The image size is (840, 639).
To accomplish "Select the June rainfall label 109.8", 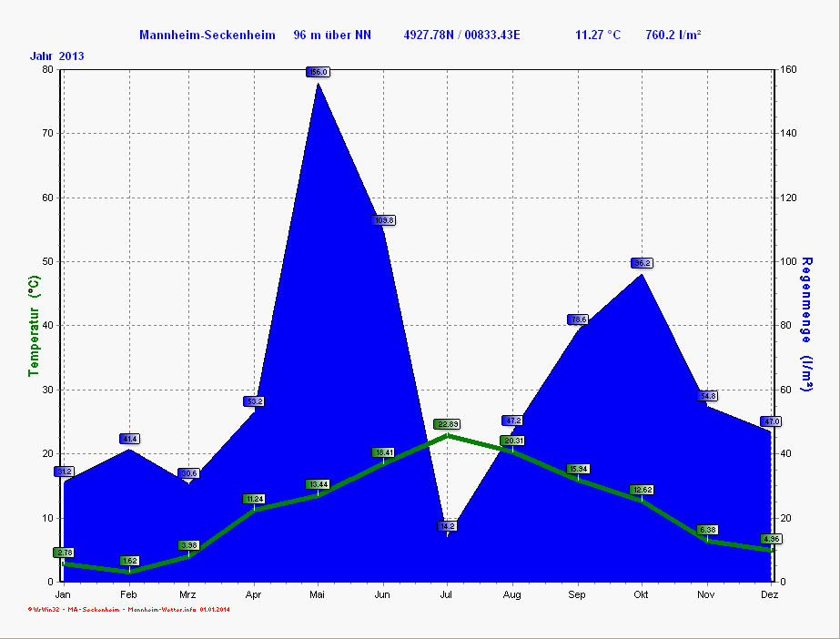I will pos(383,220).
